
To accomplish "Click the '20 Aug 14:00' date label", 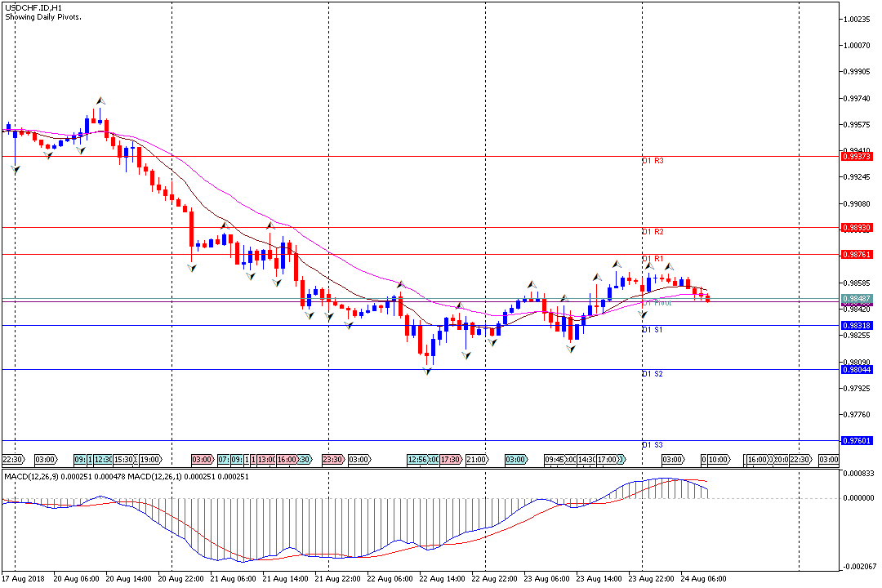I will (x=129, y=578).
